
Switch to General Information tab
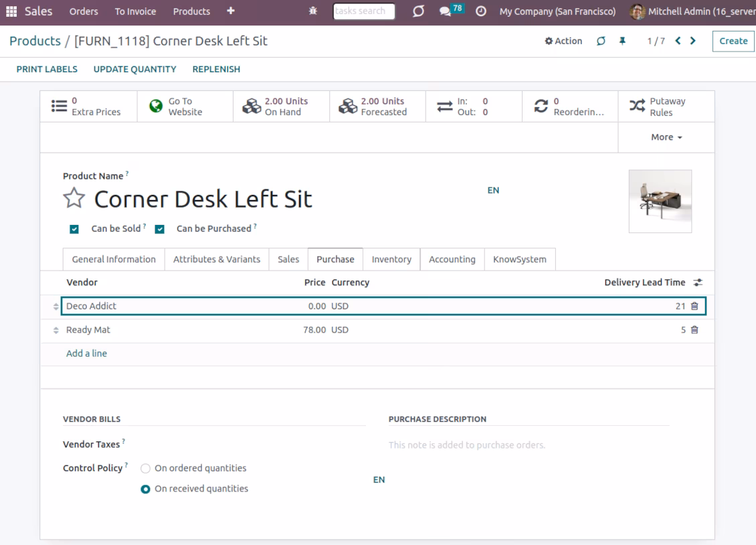(x=114, y=260)
